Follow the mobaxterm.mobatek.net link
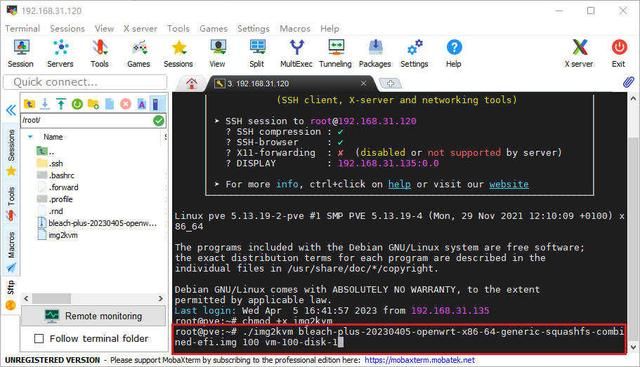Image resolution: width=640 pixels, height=367 pixels. pyautogui.click(x=420, y=360)
